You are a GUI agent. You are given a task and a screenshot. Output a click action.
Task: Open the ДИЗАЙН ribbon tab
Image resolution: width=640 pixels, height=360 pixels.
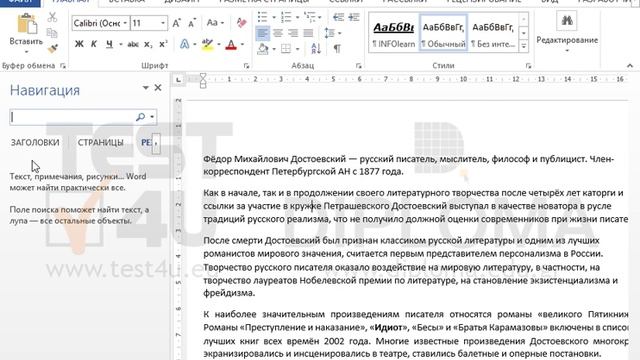(182, 1)
